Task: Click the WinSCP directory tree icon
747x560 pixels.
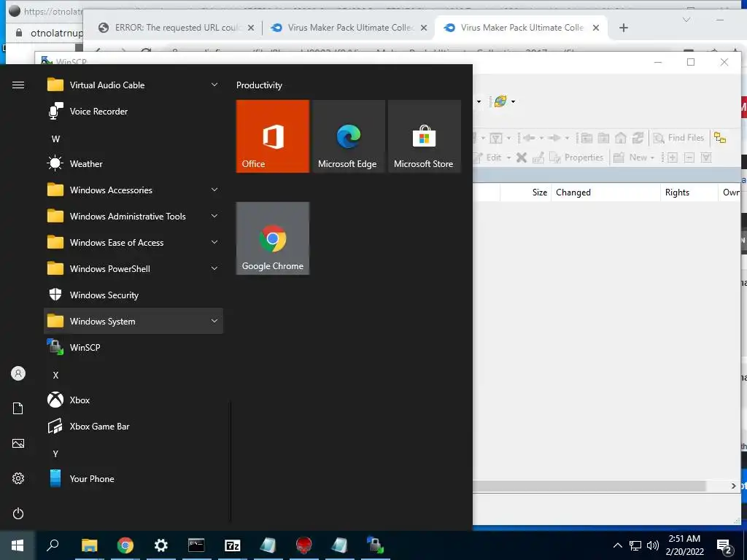Action: click(x=720, y=138)
